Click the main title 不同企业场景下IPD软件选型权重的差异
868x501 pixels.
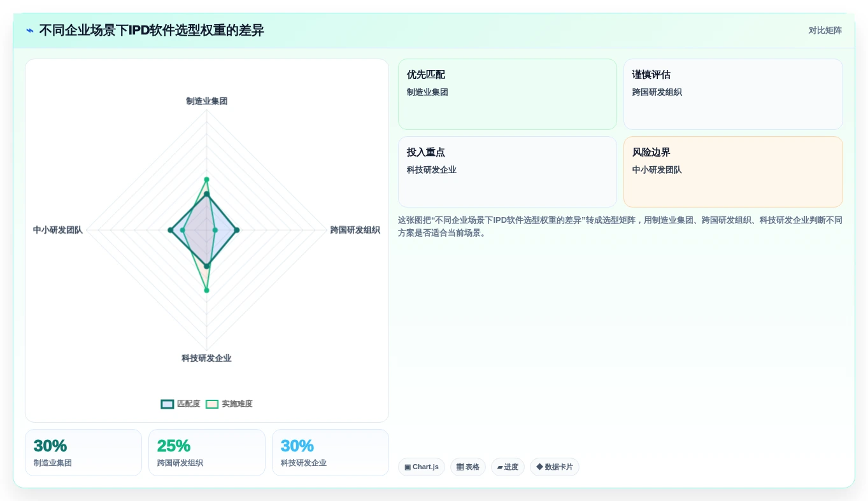click(152, 31)
